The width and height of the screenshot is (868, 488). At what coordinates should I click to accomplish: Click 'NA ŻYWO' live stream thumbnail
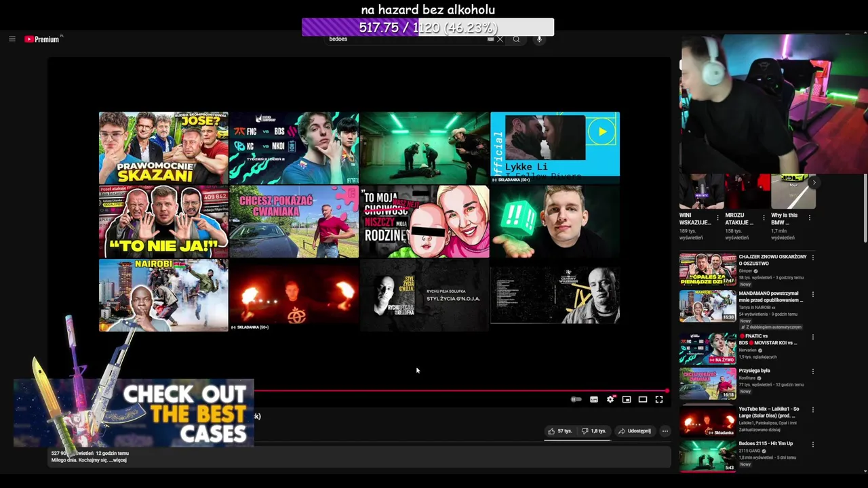pyautogui.click(x=708, y=348)
